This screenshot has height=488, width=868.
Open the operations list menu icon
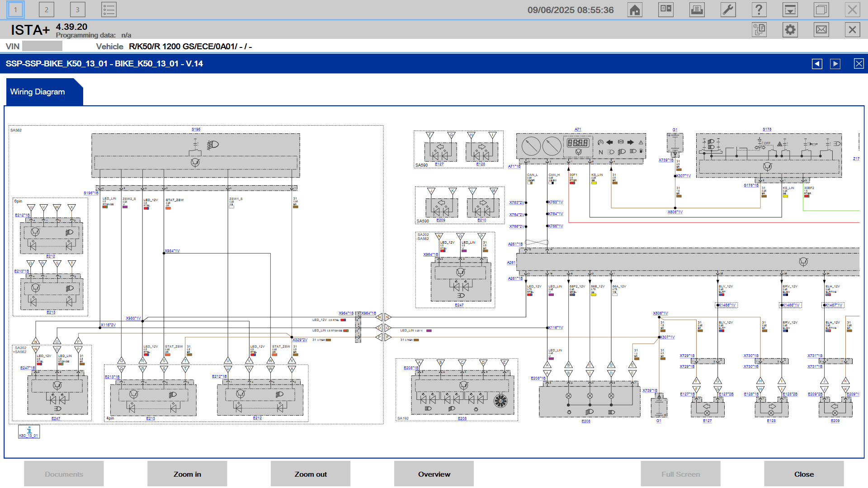point(108,9)
